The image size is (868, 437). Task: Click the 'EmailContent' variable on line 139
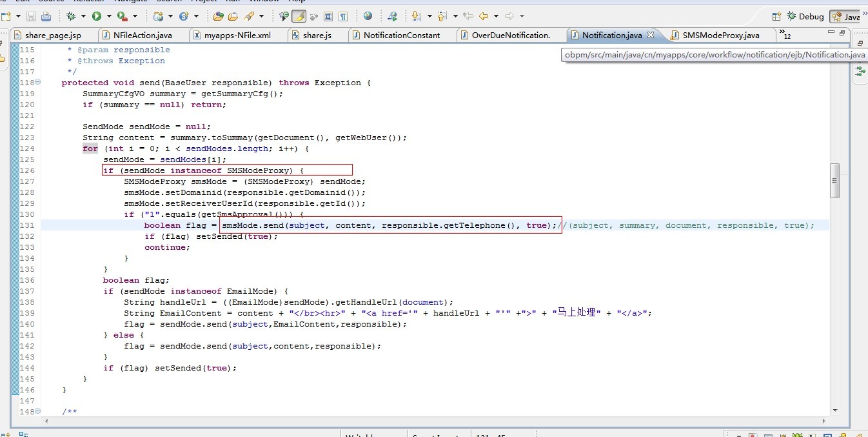pos(191,313)
